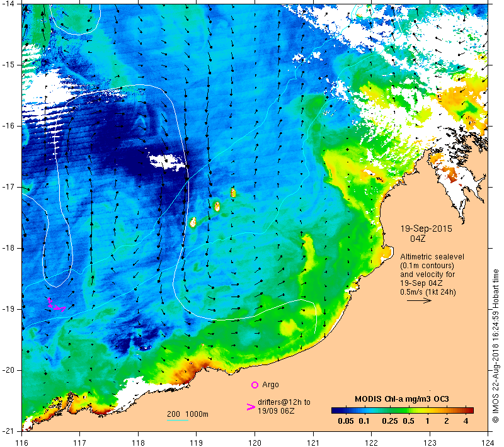Click the colorbar value '2'
The image size is (504, 447).
(x=447, y=421)
